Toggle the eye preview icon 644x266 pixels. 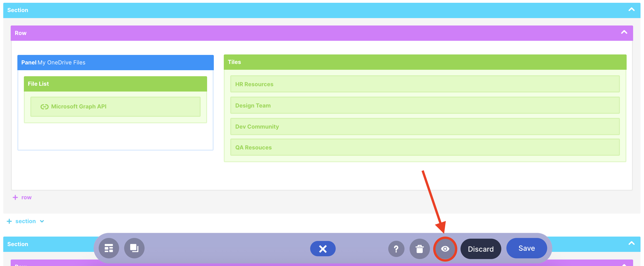click(445, 248)
